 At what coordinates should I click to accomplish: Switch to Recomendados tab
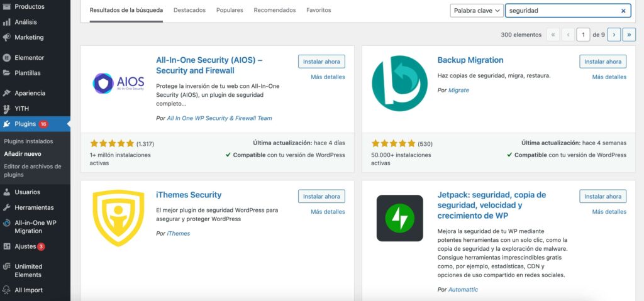tap(275, 10)
